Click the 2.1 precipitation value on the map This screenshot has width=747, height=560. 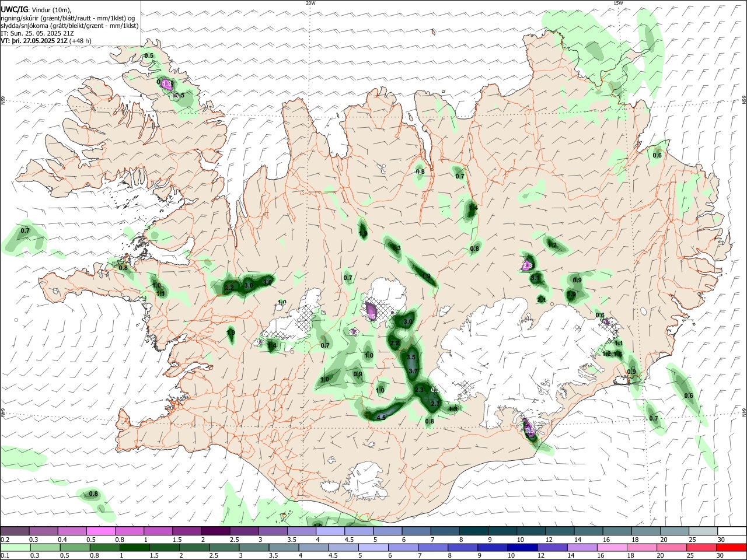pos(542,300)
